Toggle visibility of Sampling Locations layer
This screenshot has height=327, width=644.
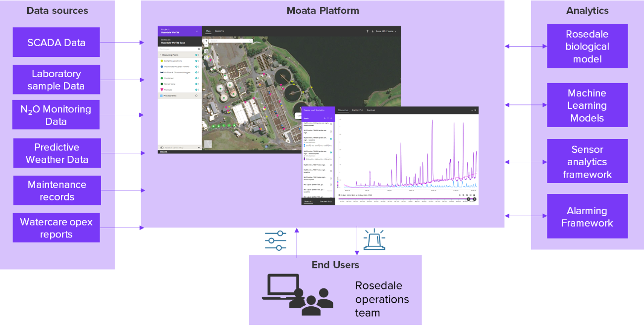click(x=196, y=61)
